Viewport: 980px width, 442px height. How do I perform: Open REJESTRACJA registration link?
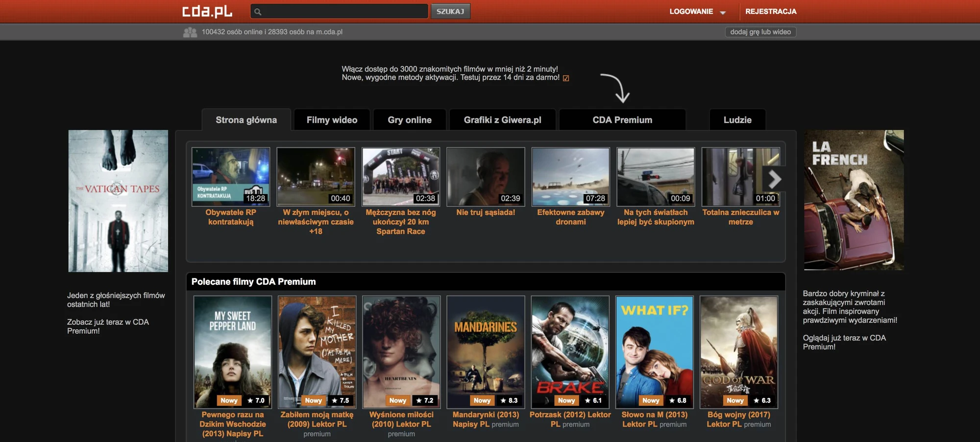coord(771,11)
